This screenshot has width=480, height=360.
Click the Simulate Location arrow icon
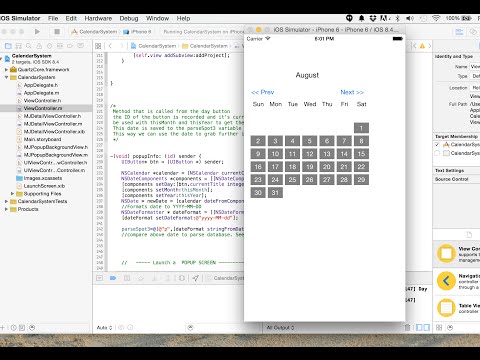coord(196,278)
